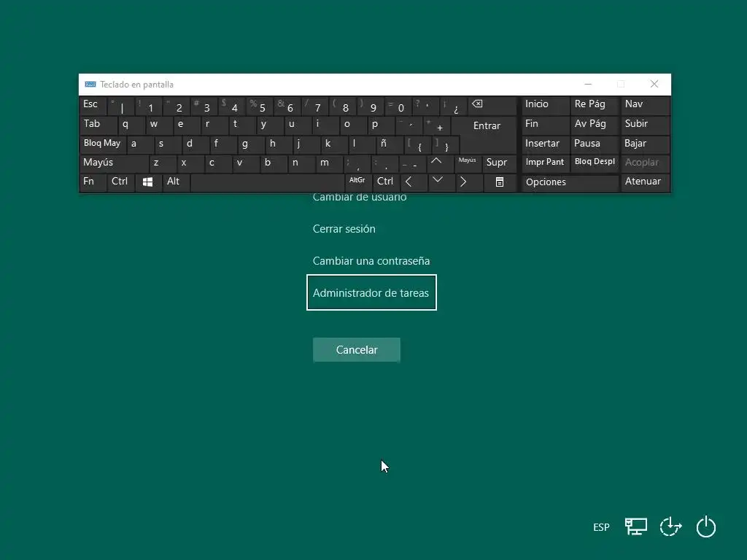Click the number 0 key
Viewport: 747px width, 560px height.
point(398,106)
